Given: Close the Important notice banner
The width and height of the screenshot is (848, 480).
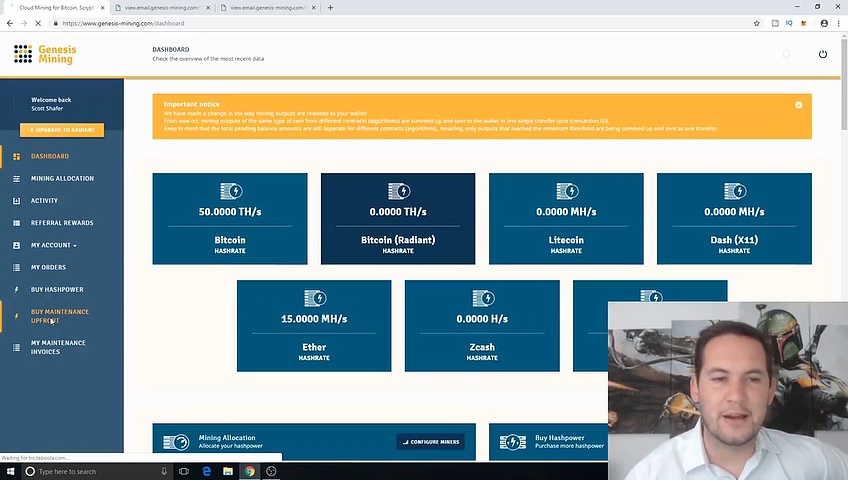Looking at the screenshot, I should point(798,105).
